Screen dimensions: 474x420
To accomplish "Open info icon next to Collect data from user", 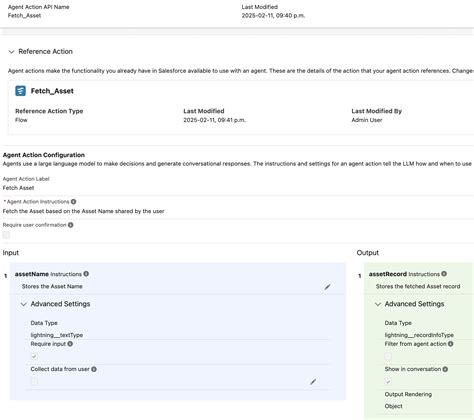I will pyautogui.click(x=94, y=369).
